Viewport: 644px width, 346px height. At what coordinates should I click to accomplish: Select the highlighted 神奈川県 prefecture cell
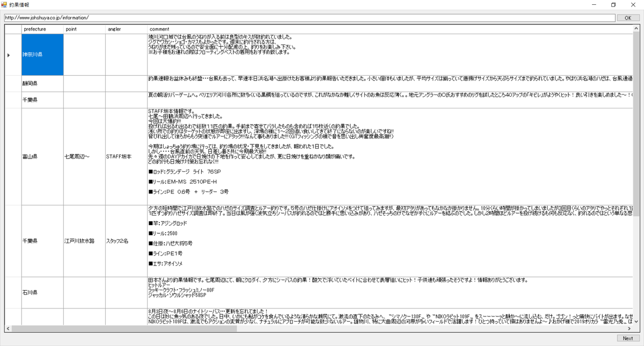pos(42,54)
